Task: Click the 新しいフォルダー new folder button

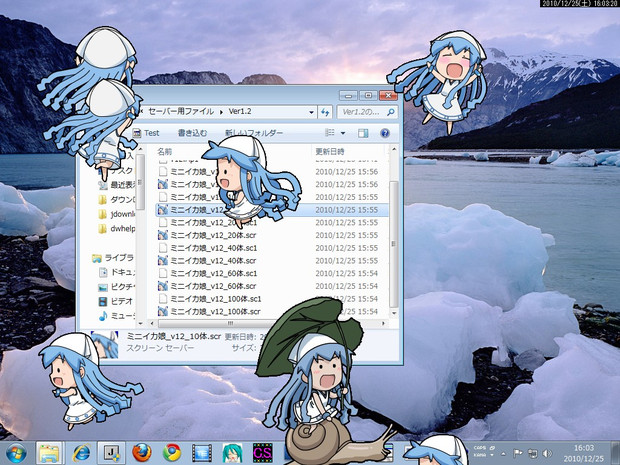Action: click(x=254, y=133)
